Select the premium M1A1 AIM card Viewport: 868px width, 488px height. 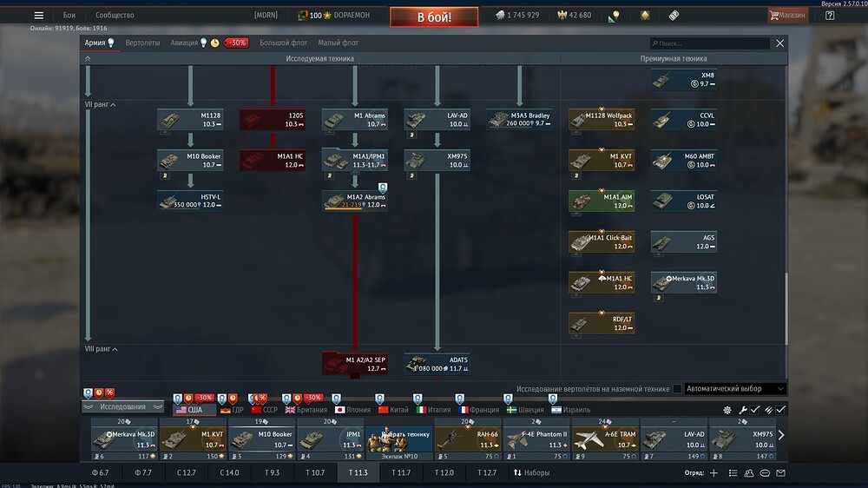[602, 201]
